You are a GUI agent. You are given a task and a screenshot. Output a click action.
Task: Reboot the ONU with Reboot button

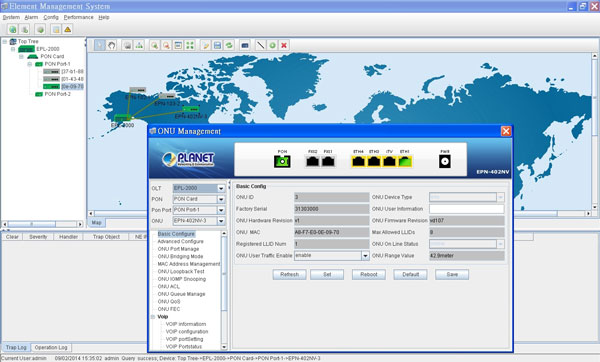(368, 274)
